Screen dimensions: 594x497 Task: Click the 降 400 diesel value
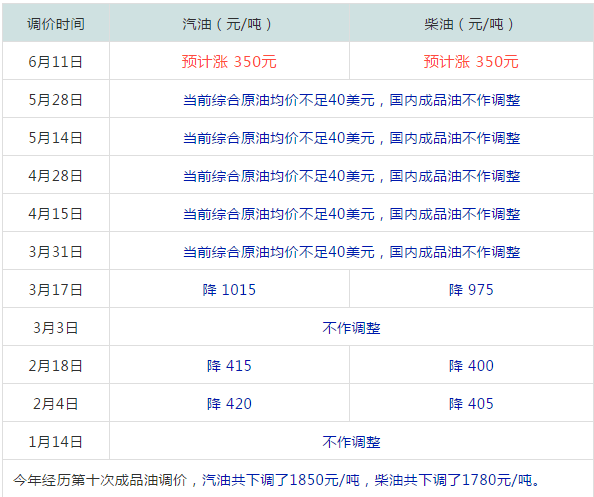pyautogui.click(x=471, y=366)
